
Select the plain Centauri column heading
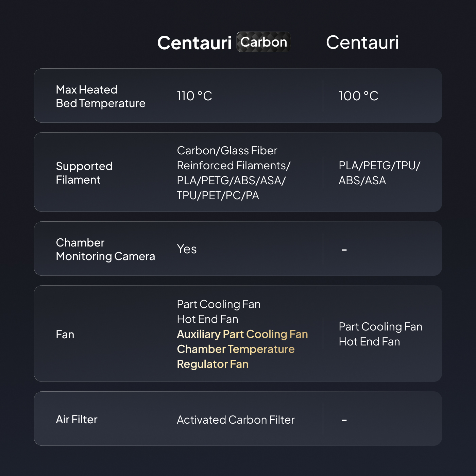coord(362,42)
